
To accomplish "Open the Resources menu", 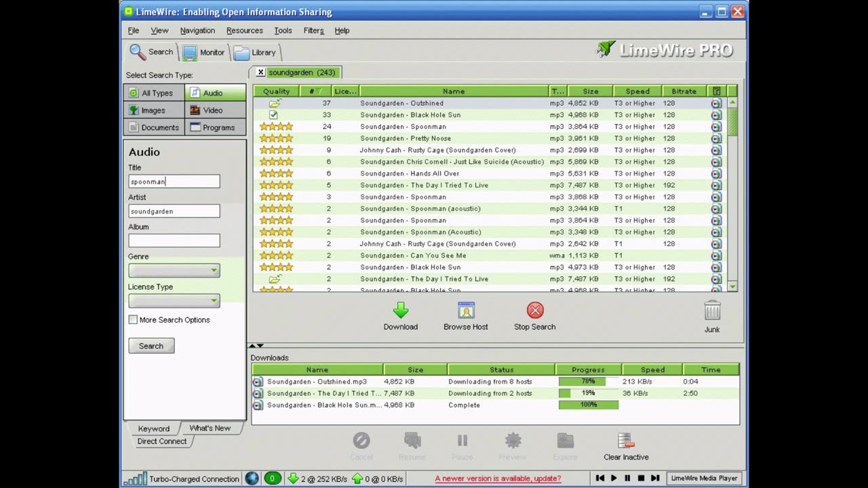I will coord(245,30).
